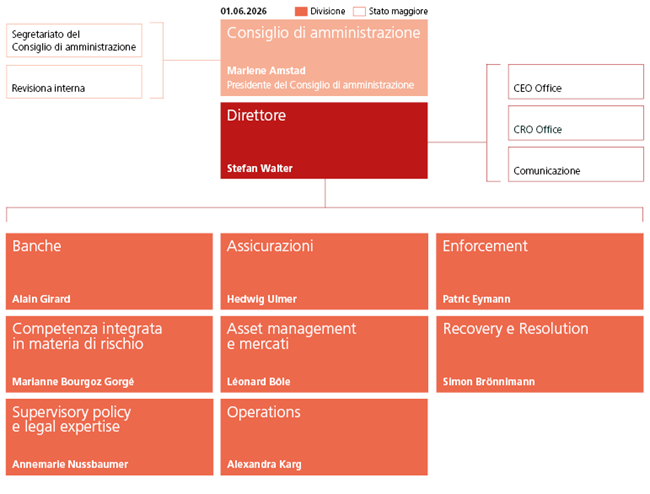Image resolution: width=650 pixels, height=494 pixels.
Task: Click the name Simon Brönnimann
Action: (x=489, y=382)
